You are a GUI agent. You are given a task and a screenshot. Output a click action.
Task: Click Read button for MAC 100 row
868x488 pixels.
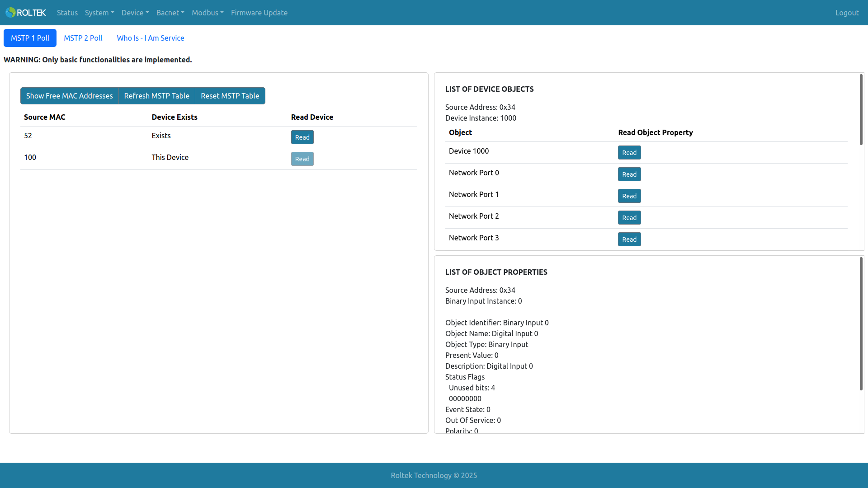[x=302, y=159]
